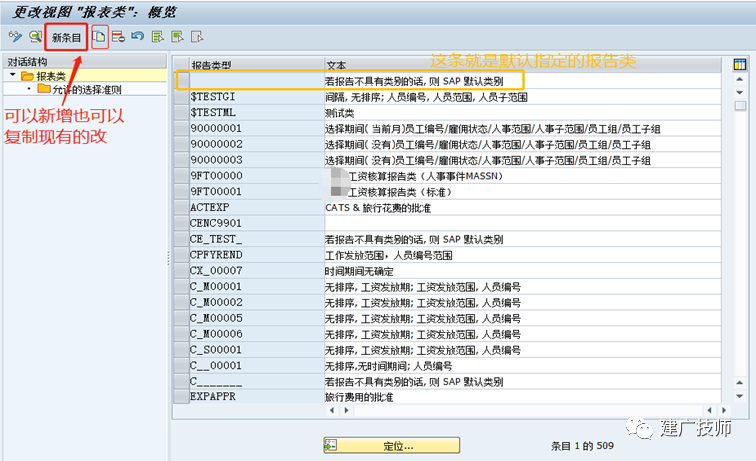The width and height of the screenshot is (756, 461).
Task: Open 允许的选择准则 folder in tree
Action: [x=80, y=89]
